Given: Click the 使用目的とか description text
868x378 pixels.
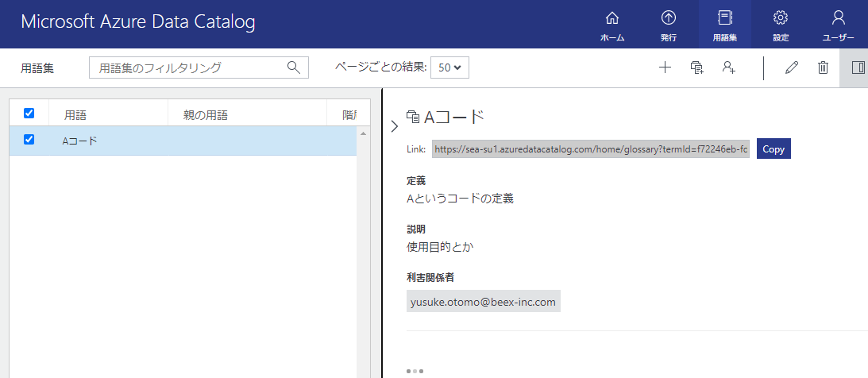Looking at the screenshot, I should 440,247.
